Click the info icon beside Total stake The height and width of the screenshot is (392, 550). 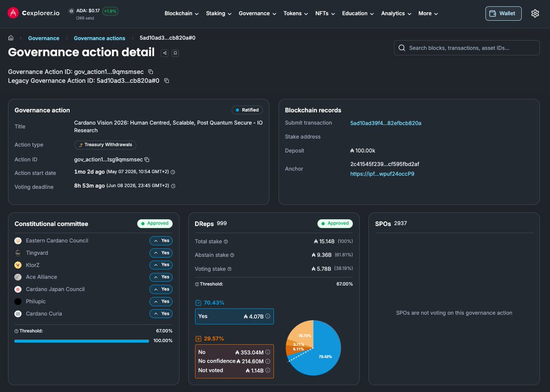coord(225,242)
